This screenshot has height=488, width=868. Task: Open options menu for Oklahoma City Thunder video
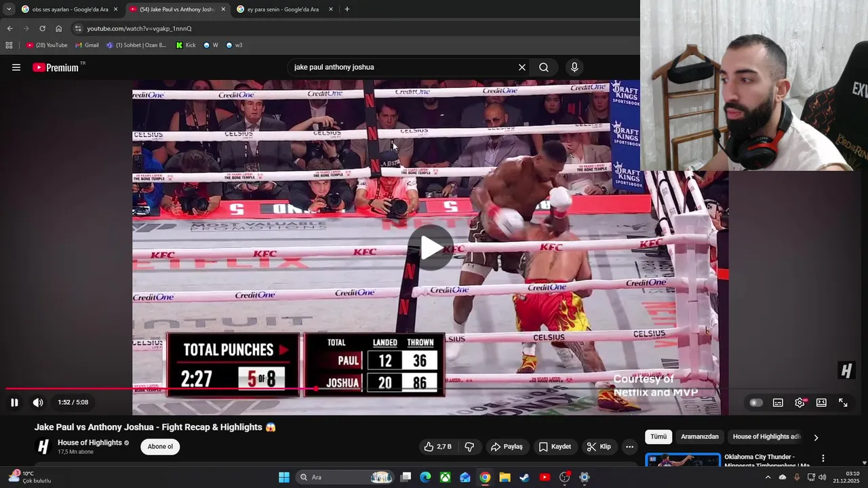[823, 459]
